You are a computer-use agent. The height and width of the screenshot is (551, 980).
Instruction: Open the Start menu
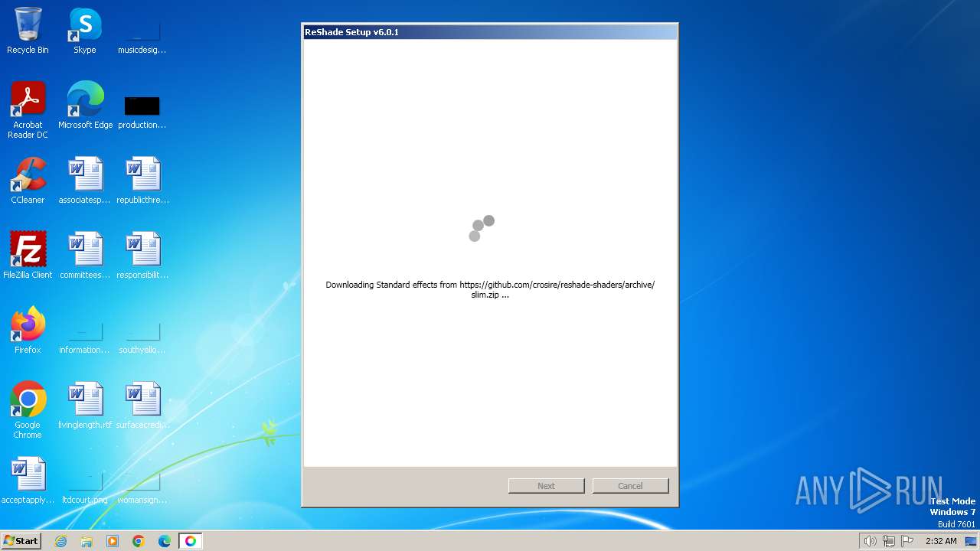click(x=21, y=541)
